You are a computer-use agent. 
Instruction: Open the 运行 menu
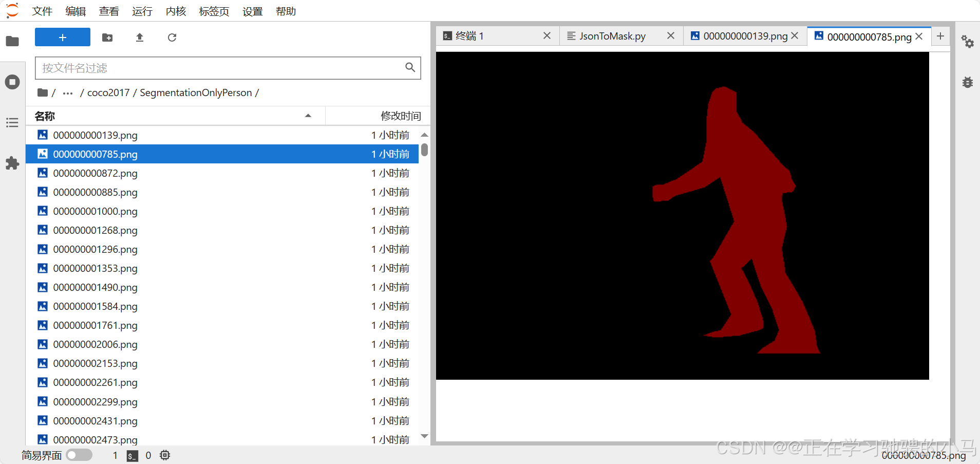coord(142,11)
